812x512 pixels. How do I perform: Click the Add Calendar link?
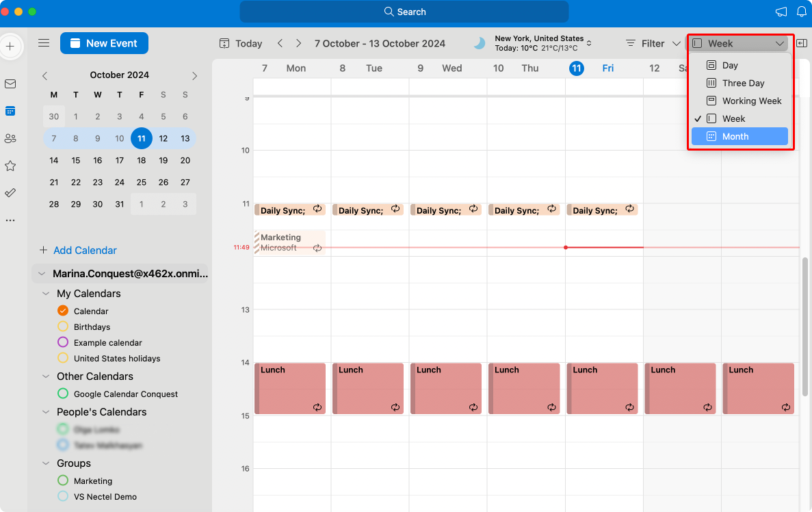[85, 251]
